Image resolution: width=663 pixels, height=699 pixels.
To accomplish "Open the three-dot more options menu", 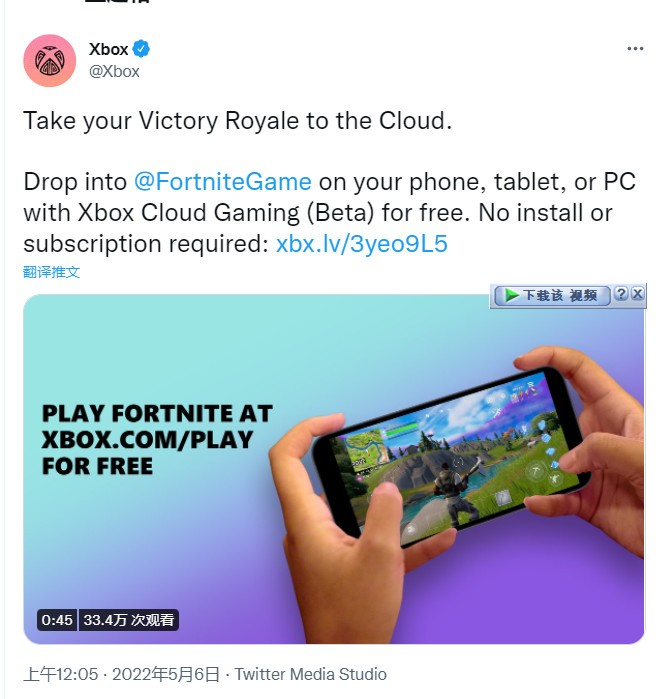I will [635, 48].
